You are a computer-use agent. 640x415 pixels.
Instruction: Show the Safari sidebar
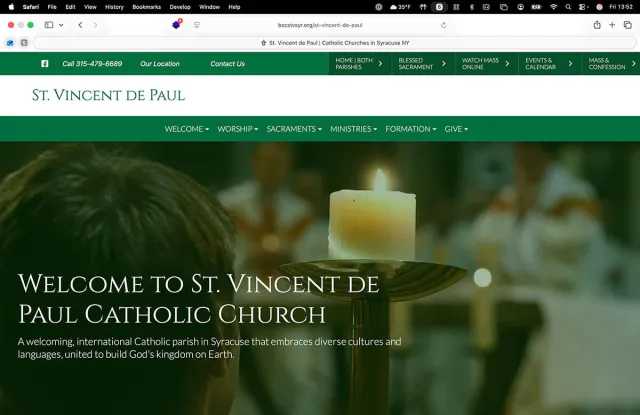(49, 25)
